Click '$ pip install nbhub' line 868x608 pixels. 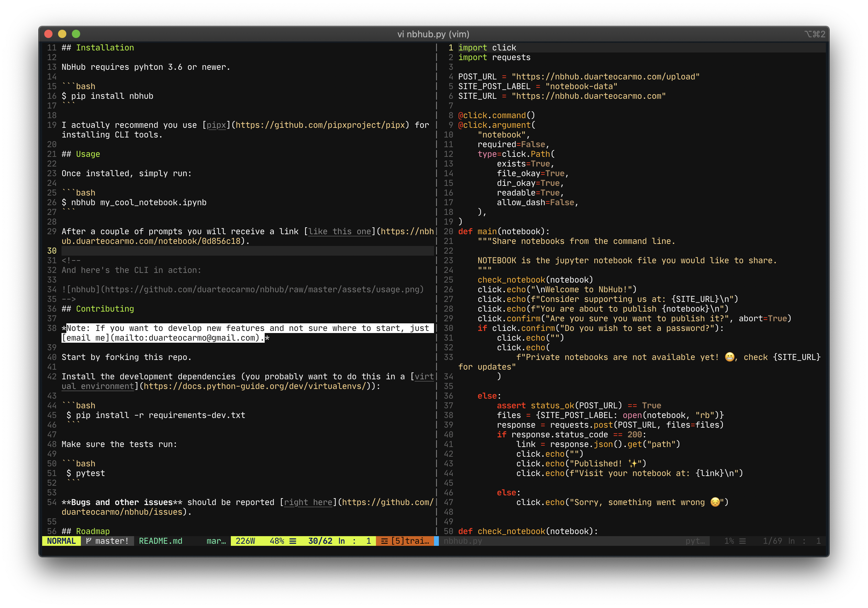pos(107,96)
